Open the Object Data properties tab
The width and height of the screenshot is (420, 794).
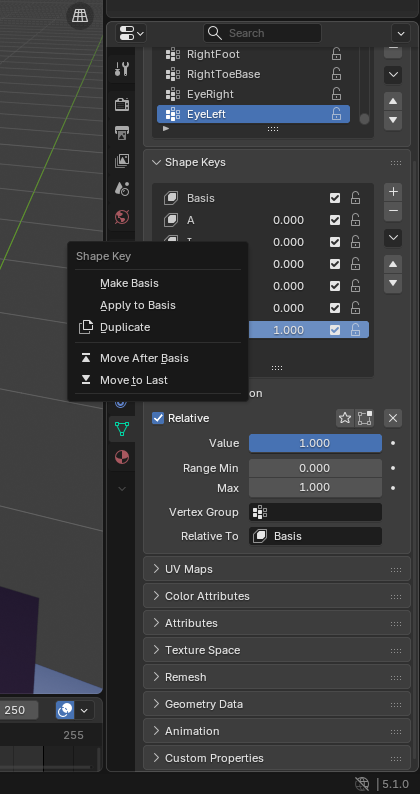[x=122, y=429]
